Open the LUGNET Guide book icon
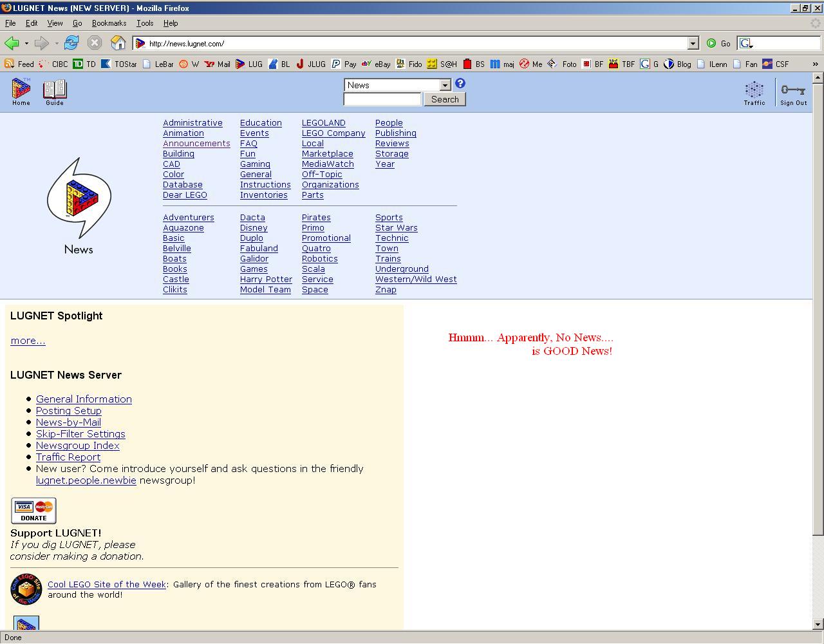The width and height of the screenshot is (824, 644). [55, 92]
